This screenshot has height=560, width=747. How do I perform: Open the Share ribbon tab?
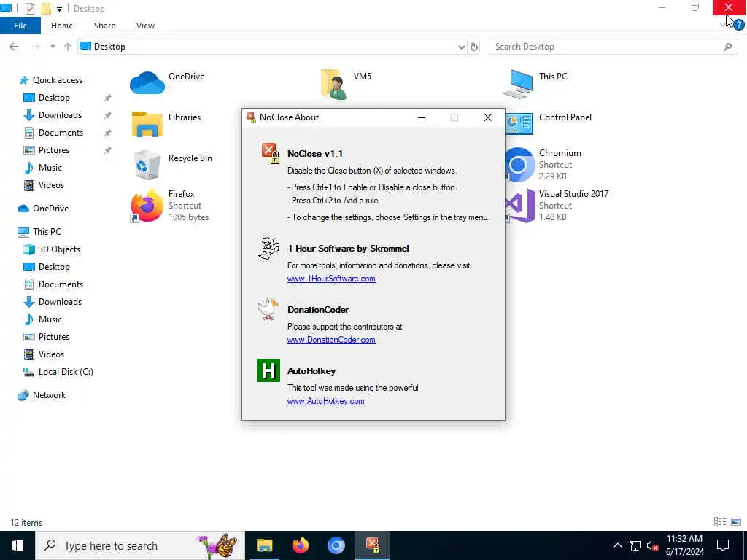104,26
